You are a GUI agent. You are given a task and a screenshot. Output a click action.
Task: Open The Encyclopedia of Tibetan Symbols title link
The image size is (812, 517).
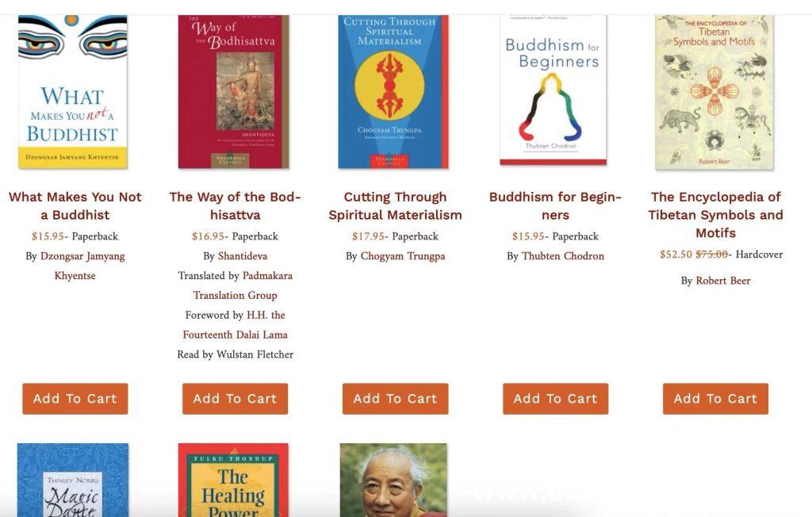(716, 215)
